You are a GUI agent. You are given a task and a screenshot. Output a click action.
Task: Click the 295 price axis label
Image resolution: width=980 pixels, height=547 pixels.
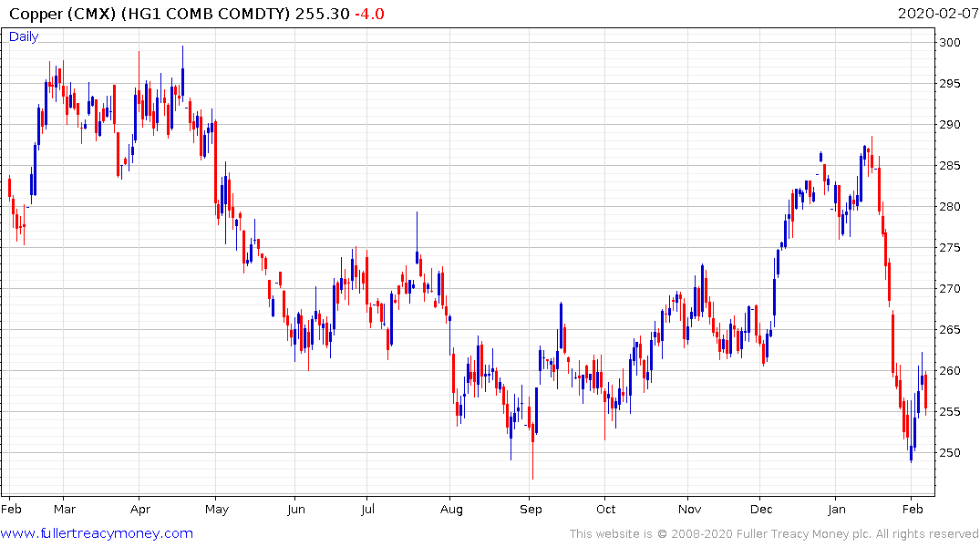pyautogui.click(x=949, y=84)
